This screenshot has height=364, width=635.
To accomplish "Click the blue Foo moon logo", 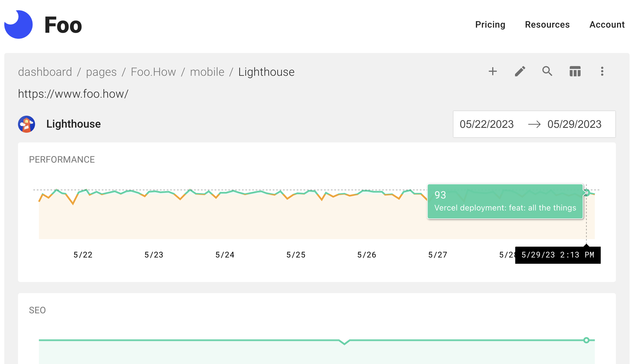I will (19, 24).
